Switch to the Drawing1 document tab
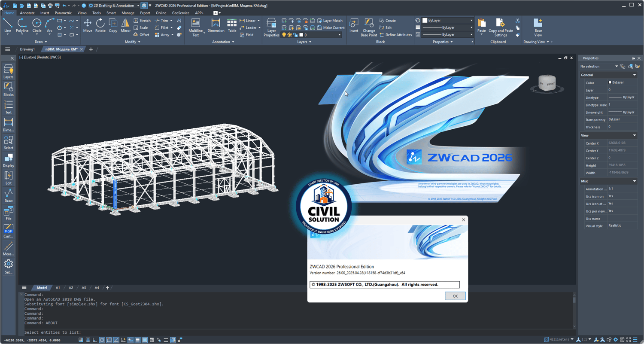The width and height of the screenshot is (644, 344). [x=27, y=49]
